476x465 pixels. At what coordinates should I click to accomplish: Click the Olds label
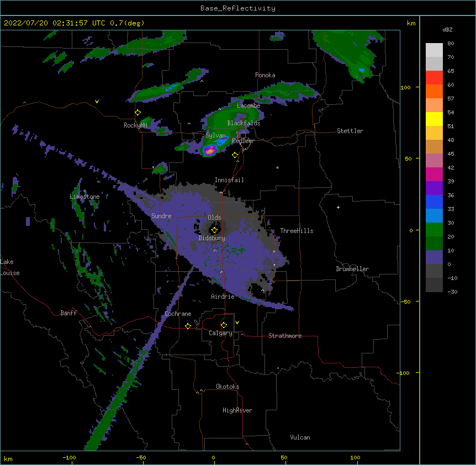214,218
